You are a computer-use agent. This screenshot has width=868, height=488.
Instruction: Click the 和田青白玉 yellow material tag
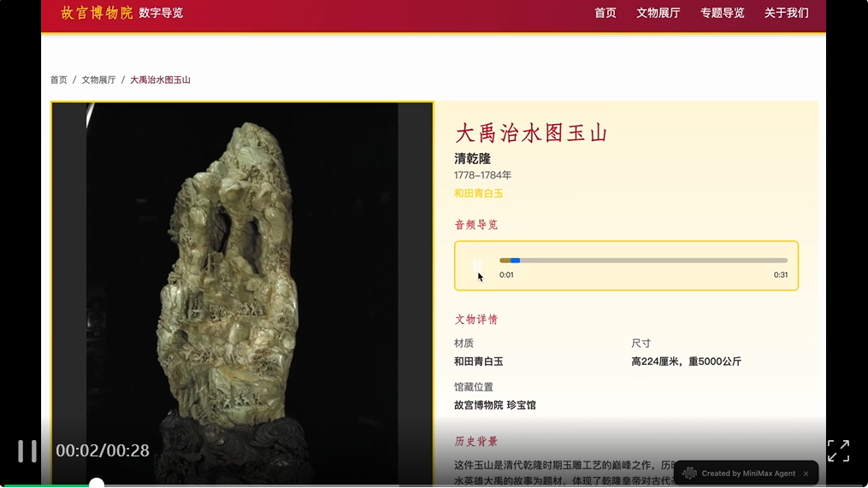(x=479, y=193)
